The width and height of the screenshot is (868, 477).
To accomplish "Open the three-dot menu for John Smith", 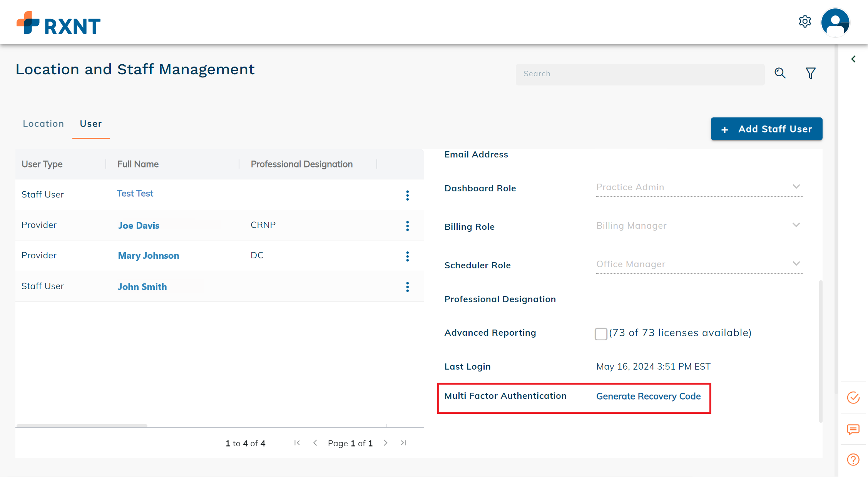I will tap(407, 287).
